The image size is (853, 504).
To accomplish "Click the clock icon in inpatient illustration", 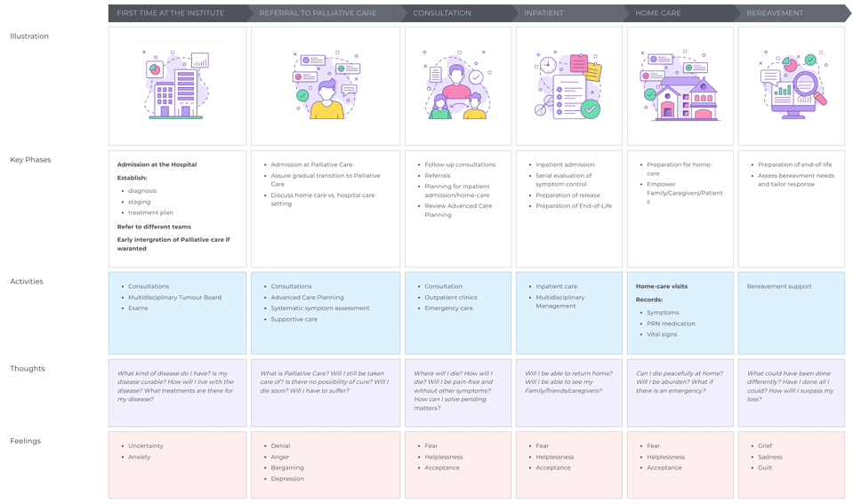I will click(548, 66).
